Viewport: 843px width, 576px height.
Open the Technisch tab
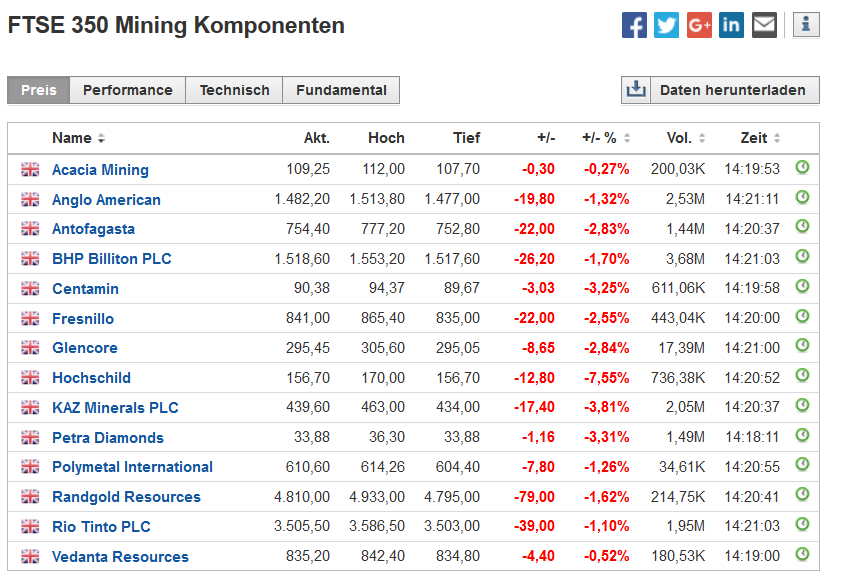point(234,90)
